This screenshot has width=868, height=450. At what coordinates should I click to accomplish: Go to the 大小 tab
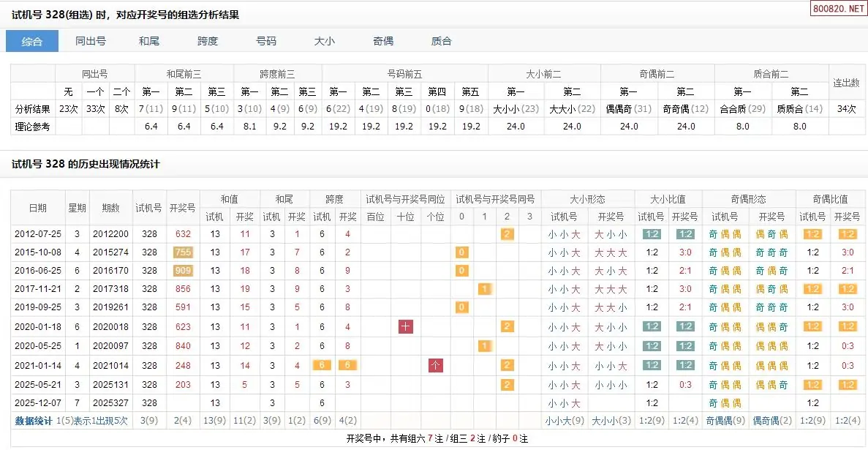click(x=325, y=41)
